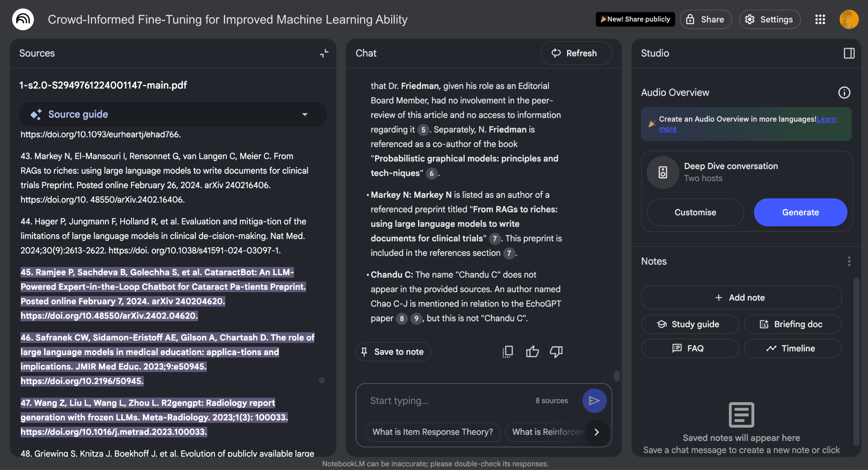The image size is (868, 470).
Task: Generate the Deep Dive conversation
Action: click(x=800, y=212)
